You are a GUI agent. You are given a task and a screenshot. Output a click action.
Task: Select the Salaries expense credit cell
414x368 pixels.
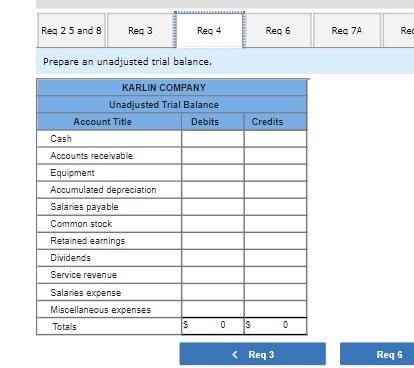(x=275, y=292)
